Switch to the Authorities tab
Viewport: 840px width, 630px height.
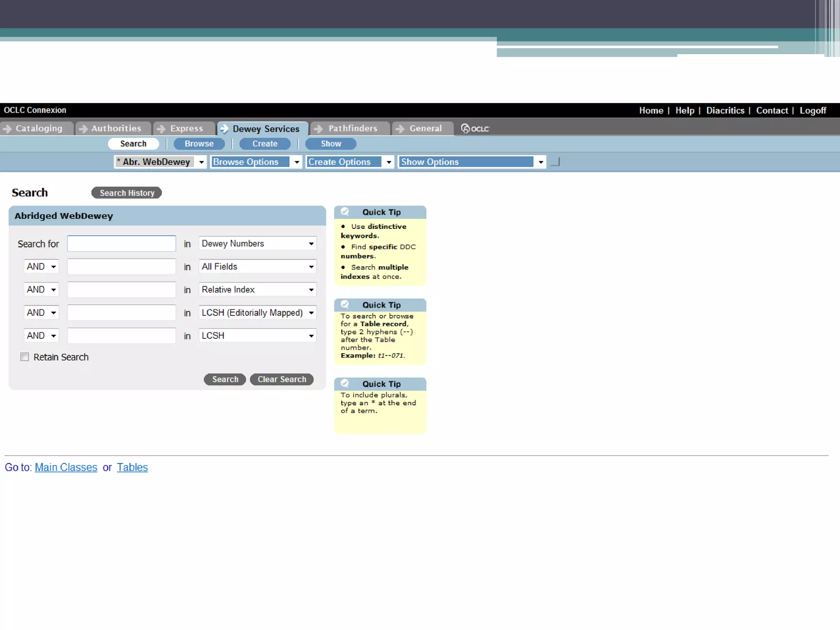click(116, 128)
